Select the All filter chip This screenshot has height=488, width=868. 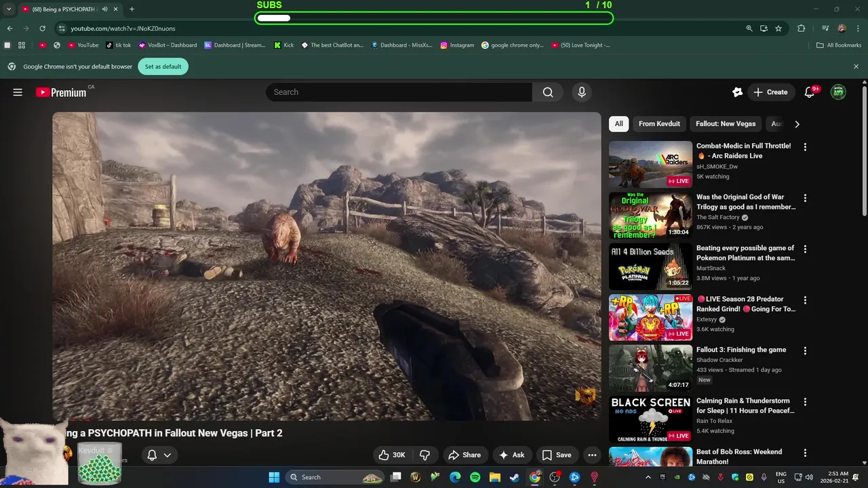pos(618,124)
